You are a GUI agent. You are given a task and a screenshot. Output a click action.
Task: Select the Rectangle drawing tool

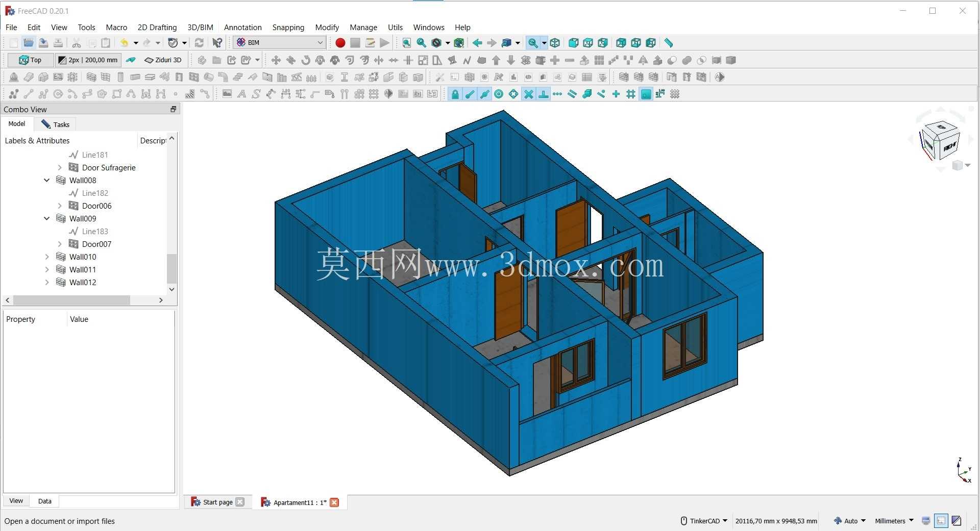tap(117, 94)
